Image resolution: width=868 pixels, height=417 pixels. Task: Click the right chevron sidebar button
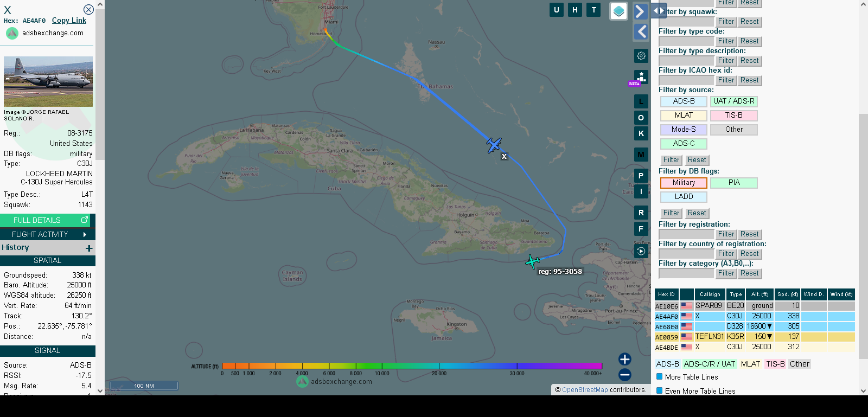[x=641, y=11]
